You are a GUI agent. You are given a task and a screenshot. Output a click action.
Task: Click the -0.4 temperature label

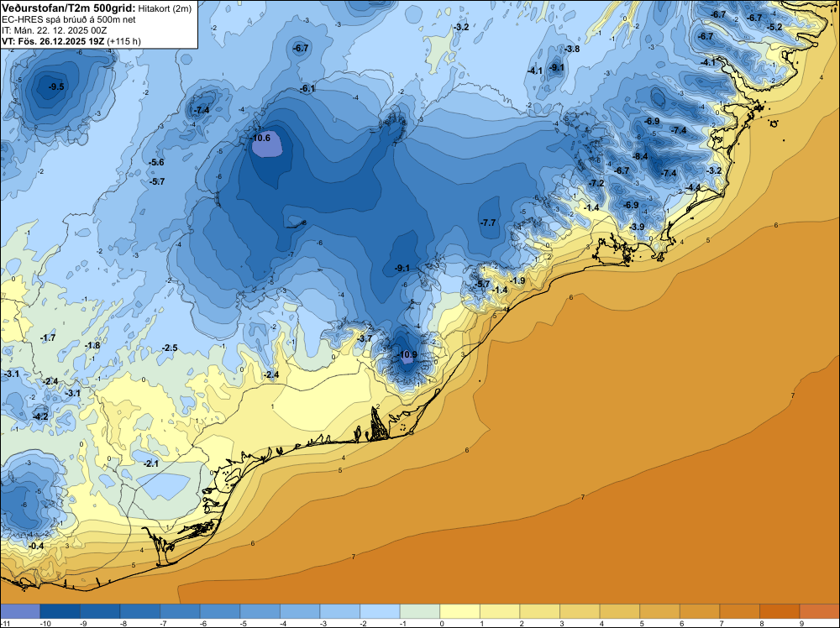[36, 546]
